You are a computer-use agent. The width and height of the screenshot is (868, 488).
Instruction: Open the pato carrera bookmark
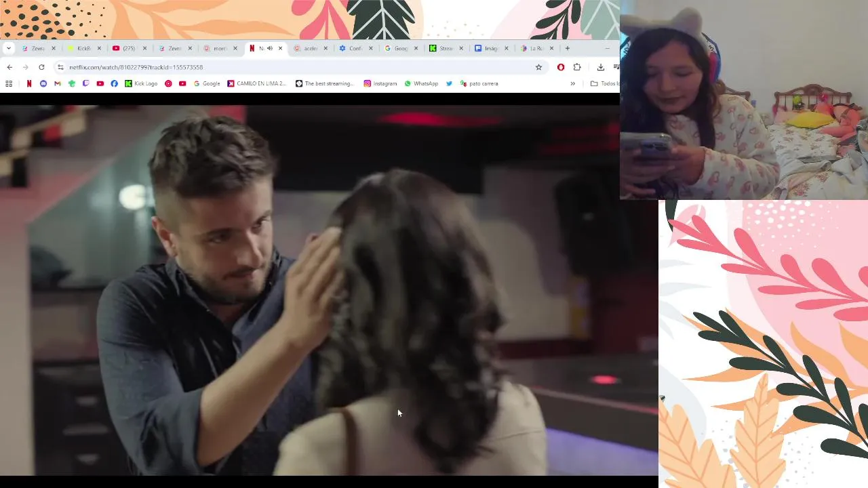click(479, 83)
